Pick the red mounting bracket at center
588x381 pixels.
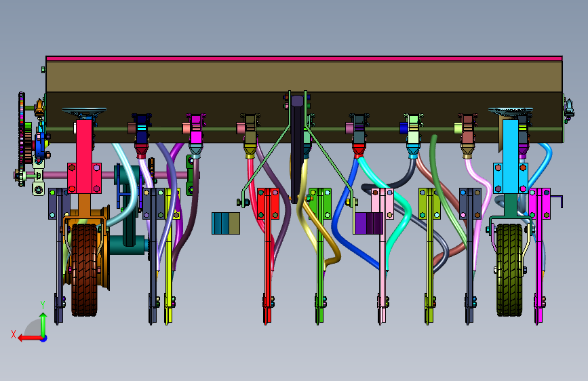[x=268, y=203]
